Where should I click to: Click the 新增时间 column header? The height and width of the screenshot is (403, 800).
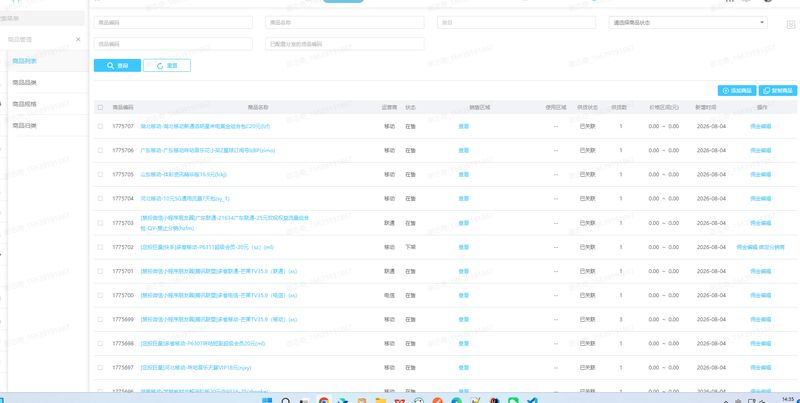tap(706, 108)
